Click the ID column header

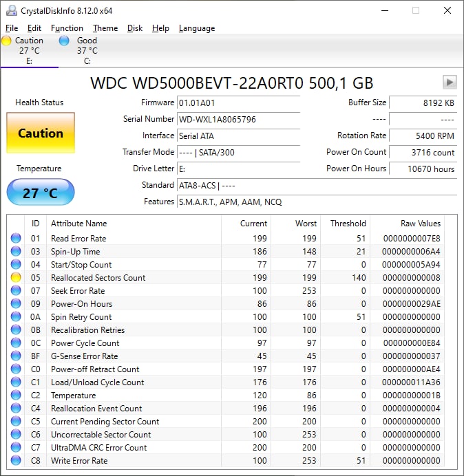[x=35, y=224]
